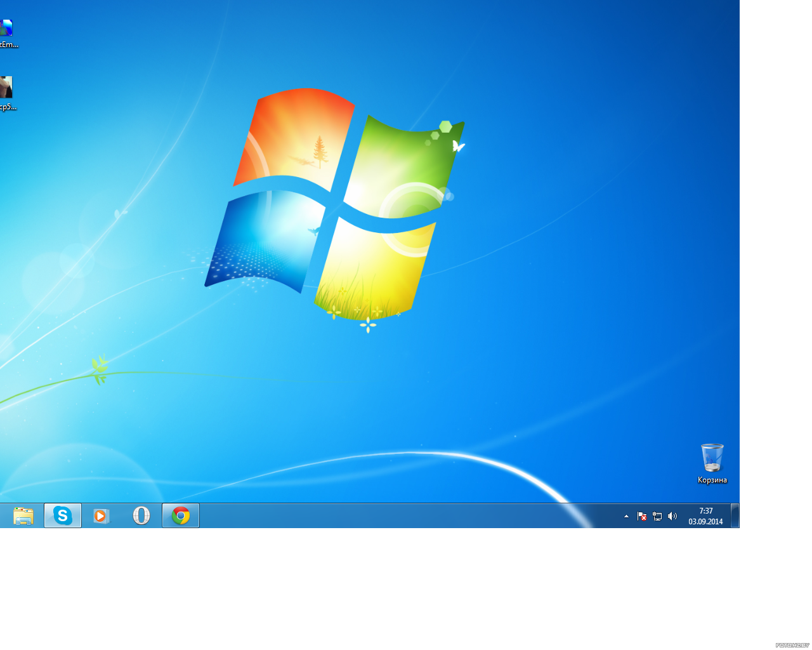Switch to the Google Chrome taskbar window
812x650 pixels.
point(181,515)
